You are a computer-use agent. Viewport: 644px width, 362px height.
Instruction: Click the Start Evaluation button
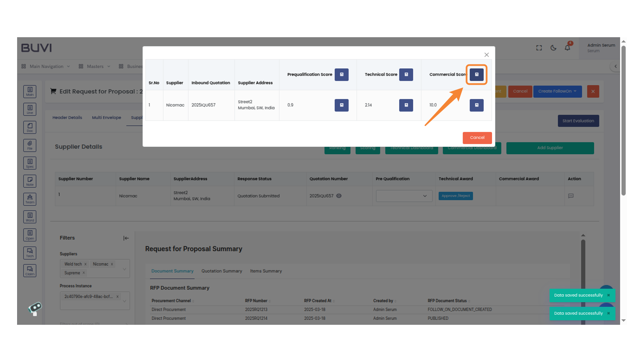(578, 121)
